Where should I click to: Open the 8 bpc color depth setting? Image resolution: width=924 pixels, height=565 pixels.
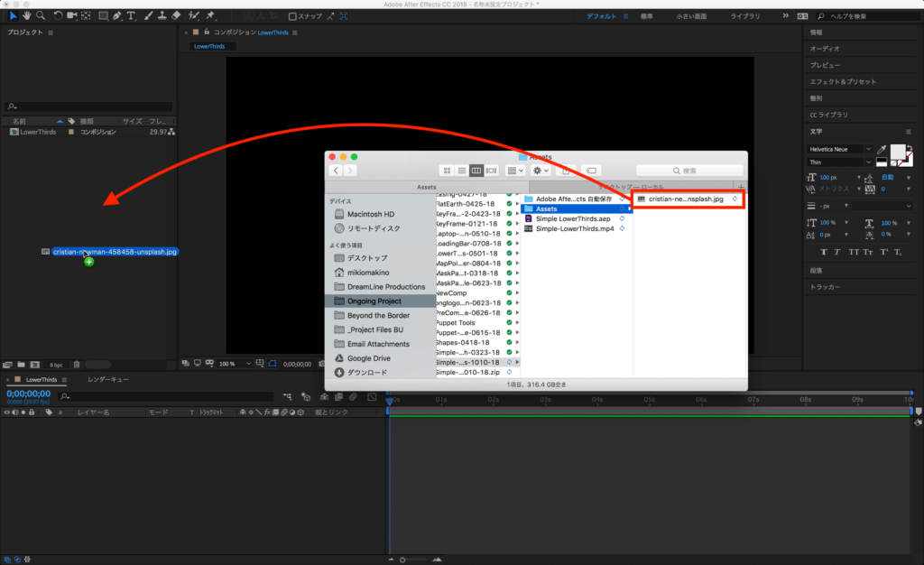(56, 366)
